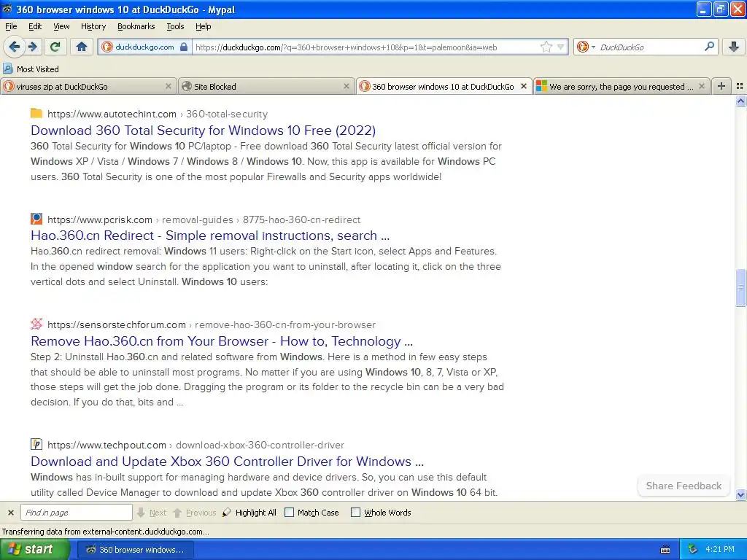Open the Home page button
The height and width of the screenshot is (560, 747).
[82, 47]
